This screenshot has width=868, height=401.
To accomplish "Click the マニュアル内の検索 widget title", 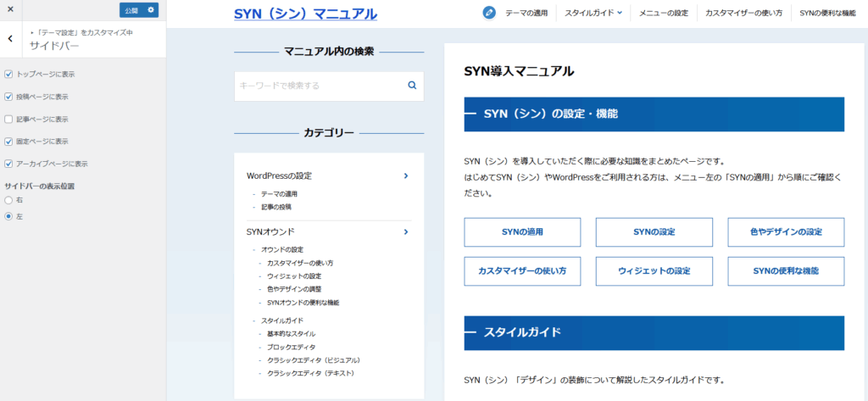I will click(x=329, y=52).
